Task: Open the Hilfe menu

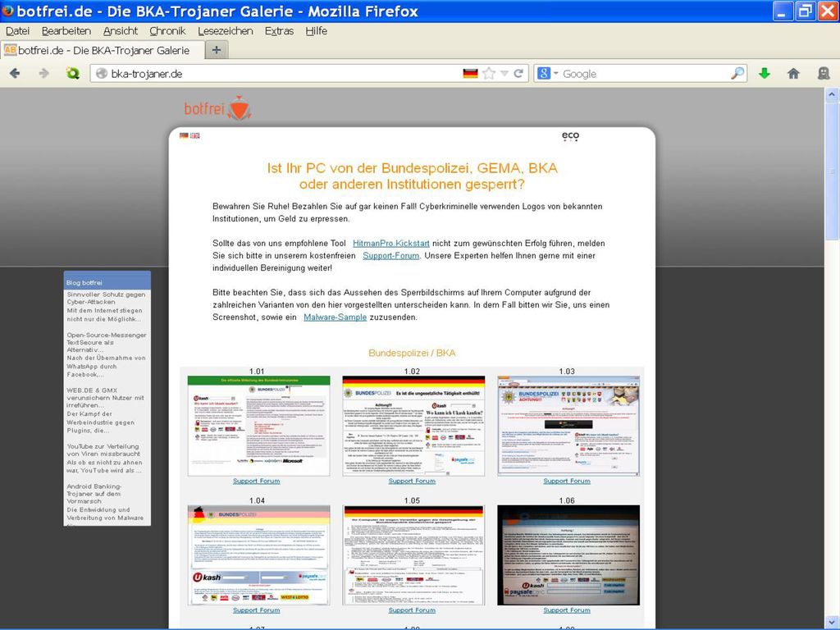Action: coord(316,31)
